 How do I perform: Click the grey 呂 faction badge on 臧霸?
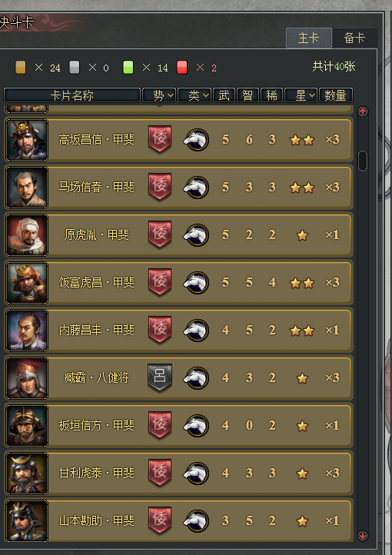[x=160, y=377]
